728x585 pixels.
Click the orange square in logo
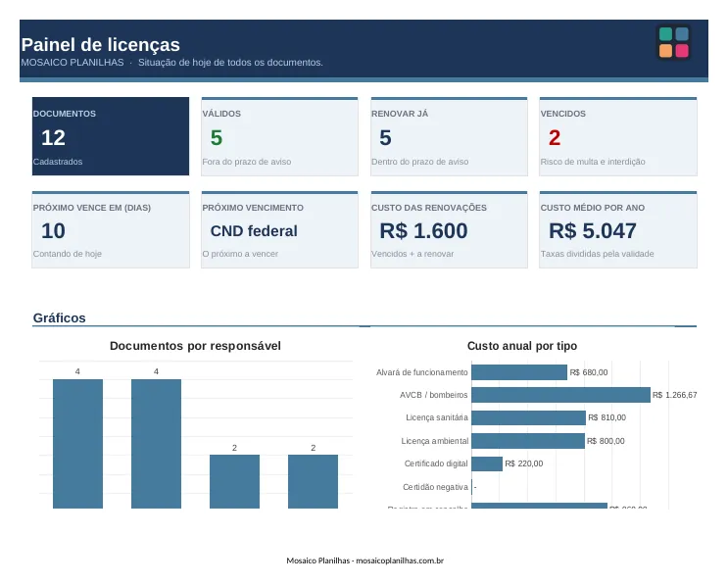coord(665,51)
